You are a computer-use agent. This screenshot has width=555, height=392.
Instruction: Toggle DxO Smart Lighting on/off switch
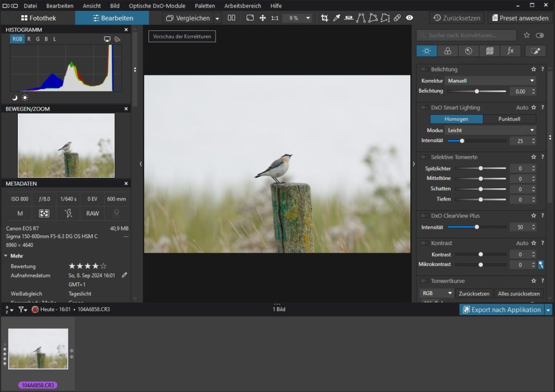click(424, 107)
